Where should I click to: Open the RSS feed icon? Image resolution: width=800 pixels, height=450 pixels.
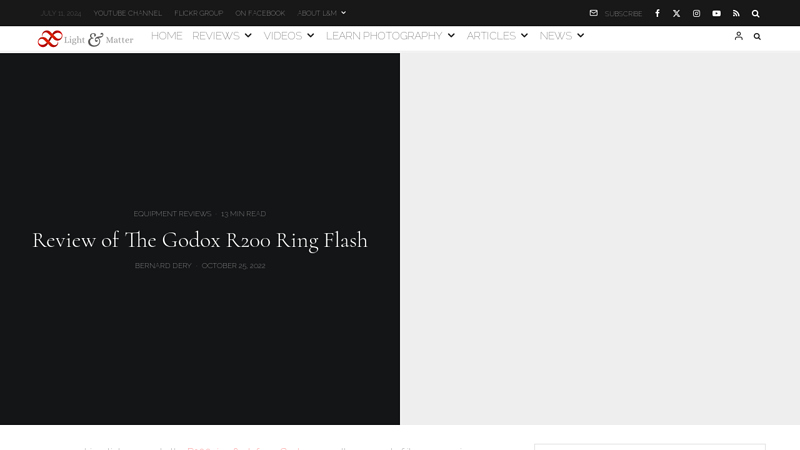tap(736, 13)
